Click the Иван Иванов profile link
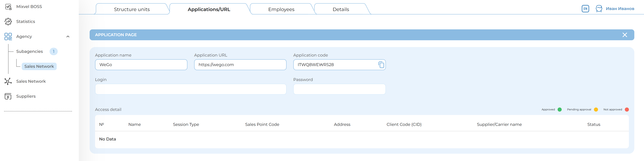This screenshot has width=644, height=161. click(x=620, y=9)
